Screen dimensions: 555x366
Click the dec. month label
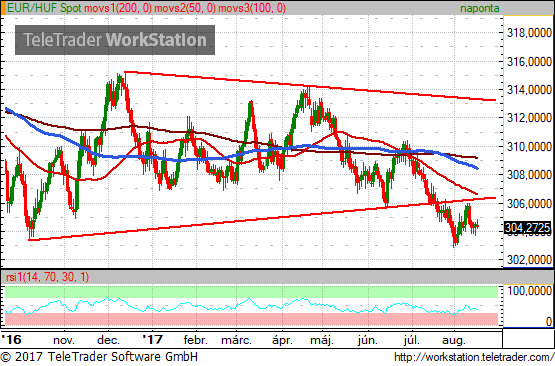tap(108, 340)
